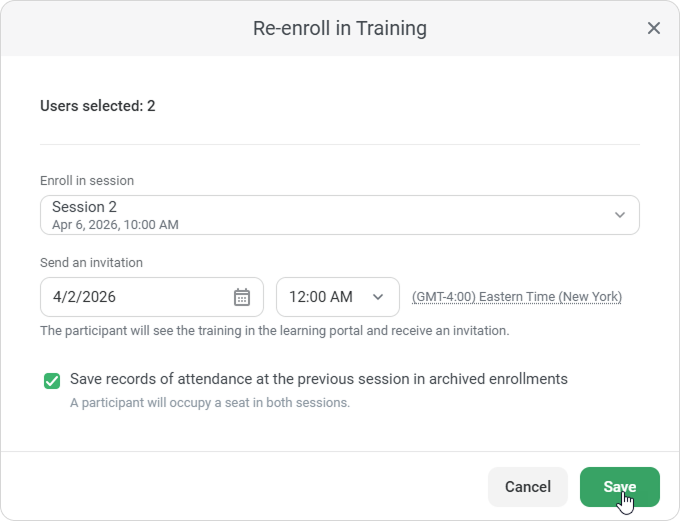Untick the green attendance records checkbox

pos(51,380)
